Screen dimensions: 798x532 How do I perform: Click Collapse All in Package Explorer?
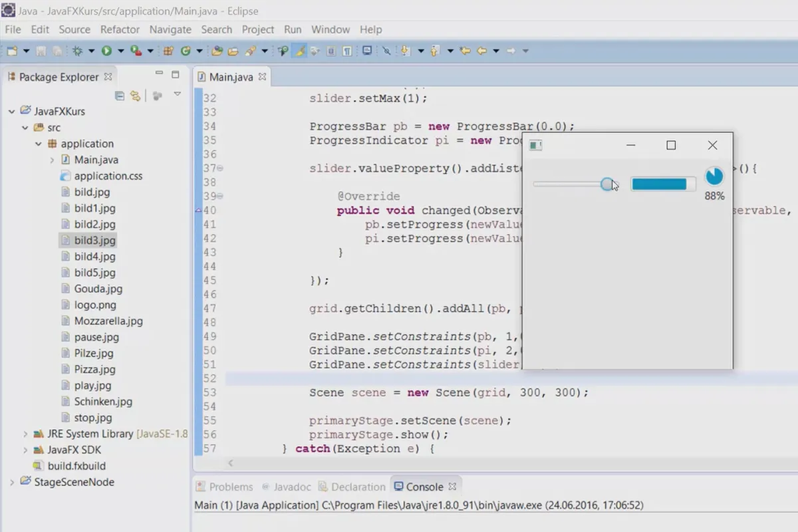point(120,96)
